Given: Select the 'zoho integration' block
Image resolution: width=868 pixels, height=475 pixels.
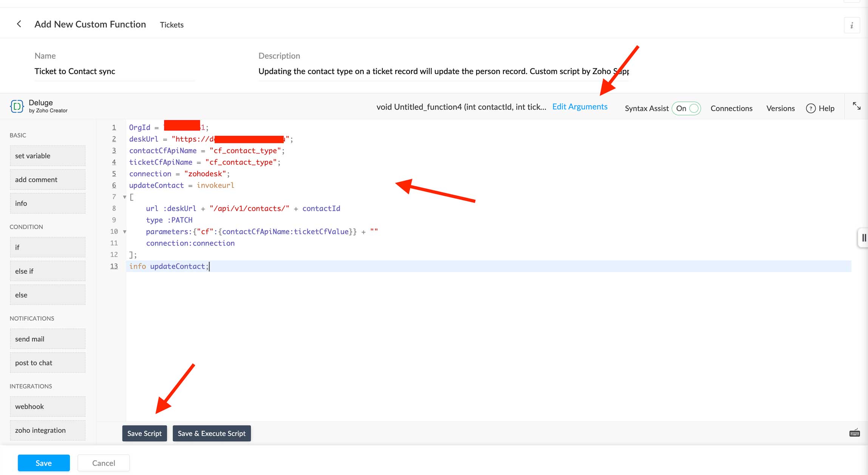Looking at the screenshot, I should point(48,430).
